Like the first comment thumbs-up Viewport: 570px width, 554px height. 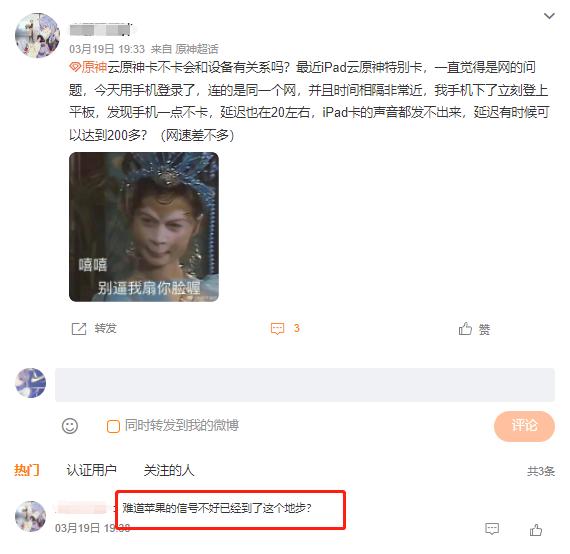click(535, 529)
